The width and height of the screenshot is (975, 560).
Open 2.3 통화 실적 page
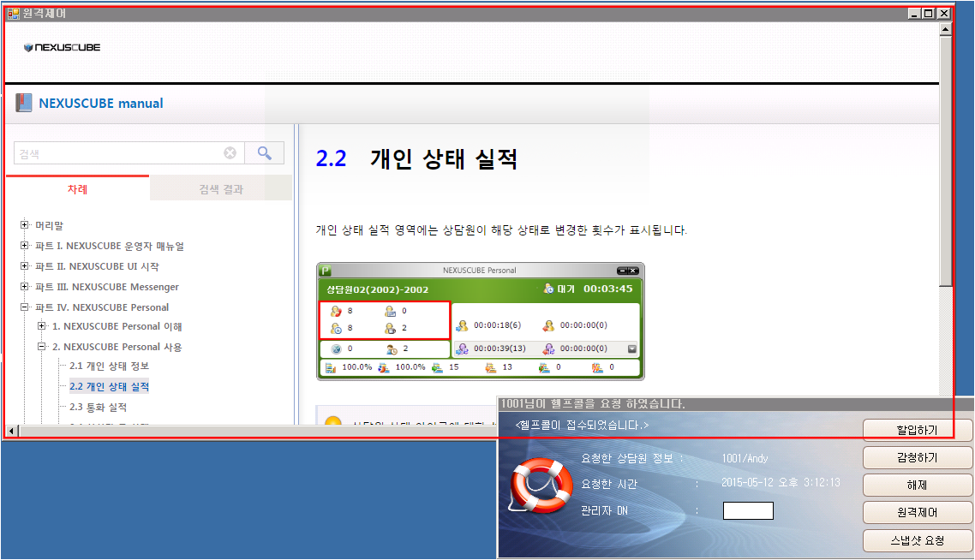[x=99, y=407]
